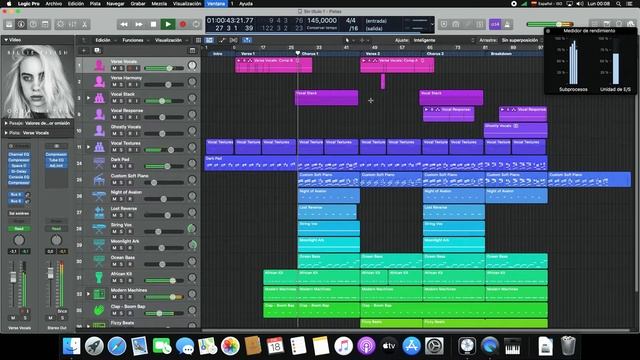Click the Ocean Bass track icon
This screenshot has height=360, width=640.
[x=99, y=261]
